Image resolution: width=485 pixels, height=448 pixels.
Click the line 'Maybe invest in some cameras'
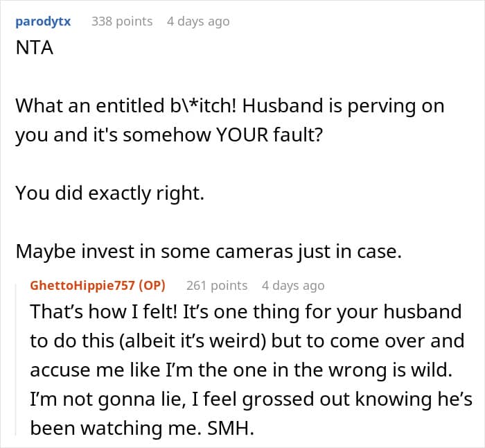[209, 251]
